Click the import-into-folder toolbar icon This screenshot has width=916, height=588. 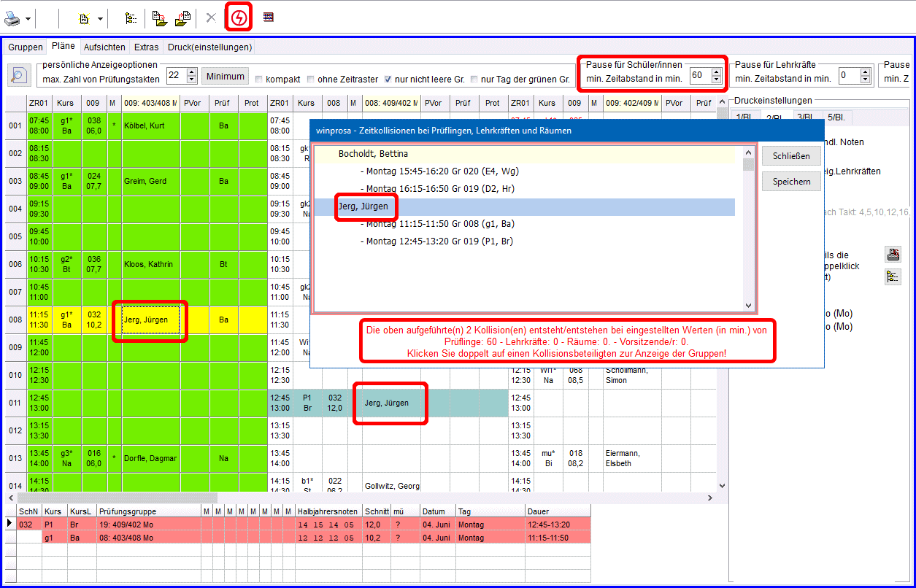pos(160,18)
